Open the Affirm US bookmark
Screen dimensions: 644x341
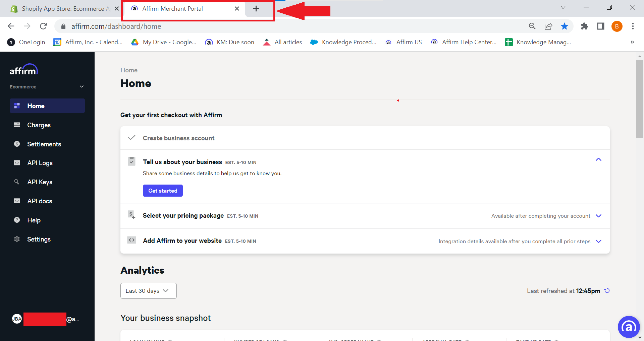pyautogui.click(x=403, y=42)
